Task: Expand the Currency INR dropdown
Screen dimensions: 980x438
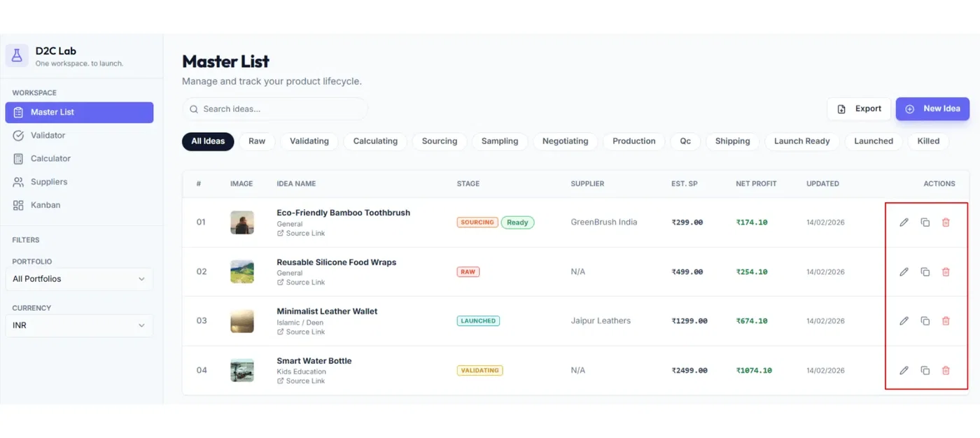Action: [x=78, y=325]
